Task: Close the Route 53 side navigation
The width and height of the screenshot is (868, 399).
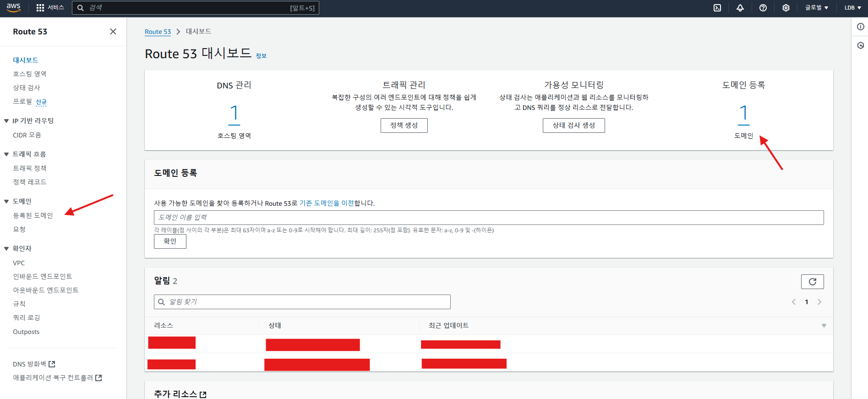Action: pyautogui.click(x=113, y=32)
